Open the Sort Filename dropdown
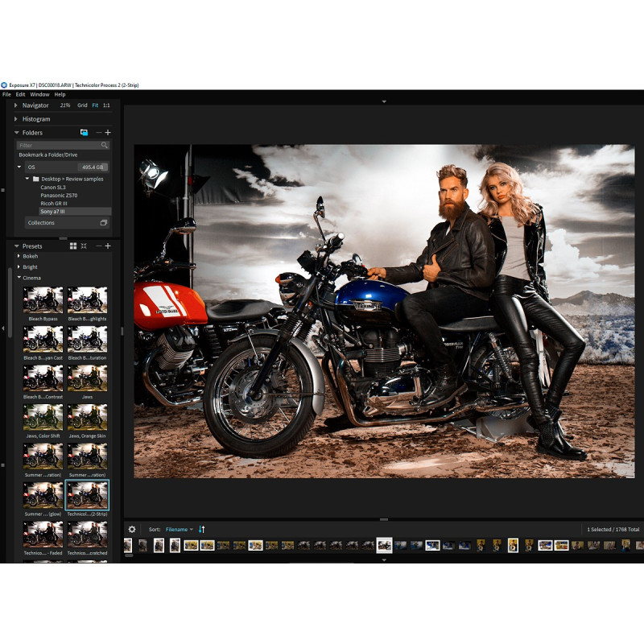Image resolution: width=644 pixels, height=644 pixels. (179, 529)
